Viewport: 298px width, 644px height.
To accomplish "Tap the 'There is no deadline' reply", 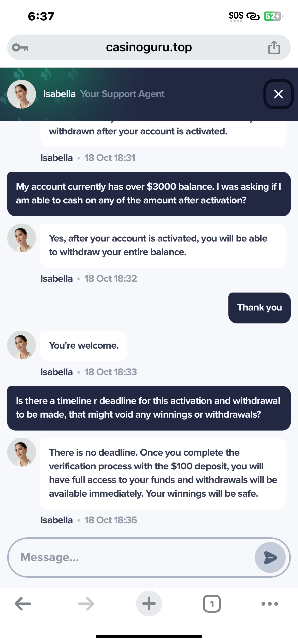I will (163, 473).
